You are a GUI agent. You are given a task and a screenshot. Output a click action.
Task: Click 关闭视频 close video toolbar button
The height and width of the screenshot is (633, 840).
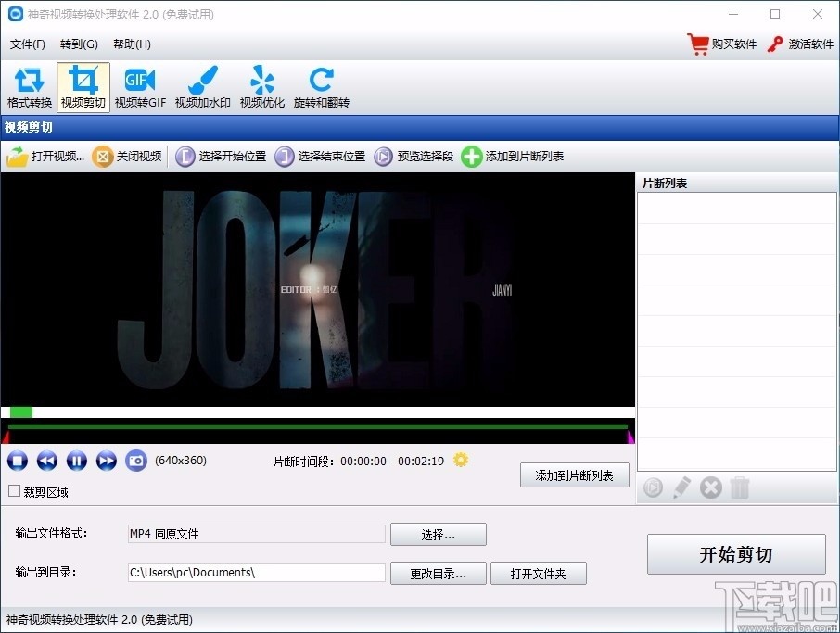(127, 157)
